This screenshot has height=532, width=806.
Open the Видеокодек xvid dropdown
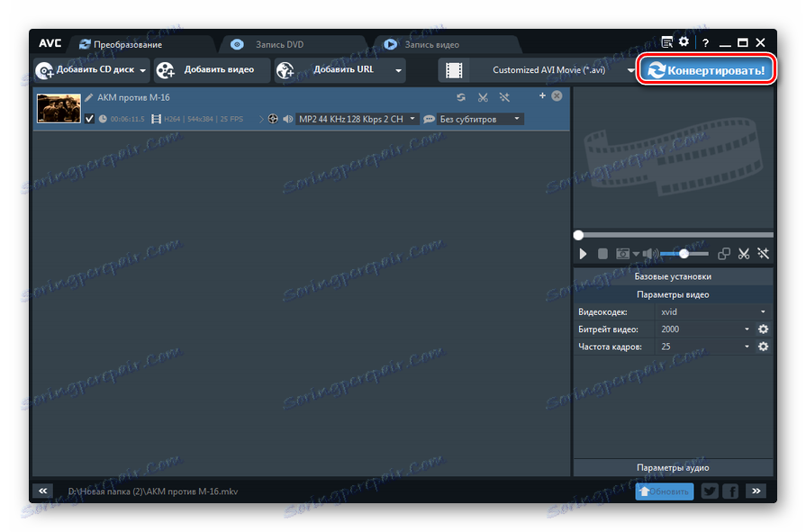pos(713,312)
